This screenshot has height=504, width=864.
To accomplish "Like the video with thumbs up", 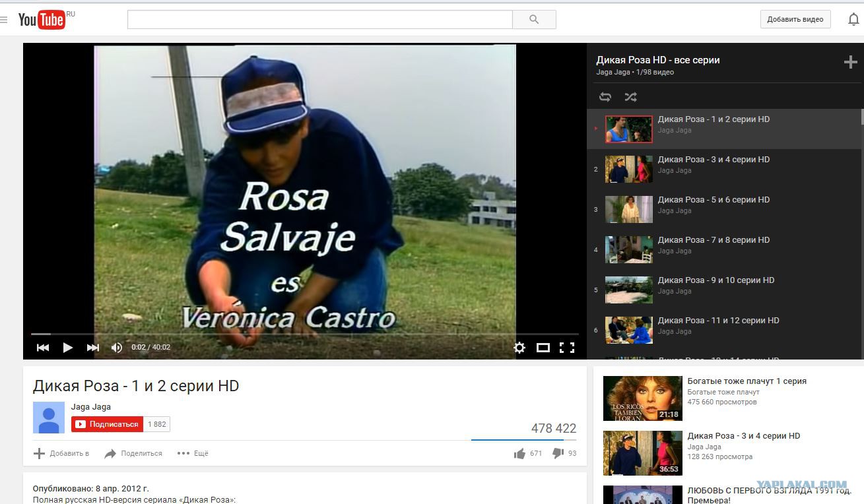I will [519, 453].
